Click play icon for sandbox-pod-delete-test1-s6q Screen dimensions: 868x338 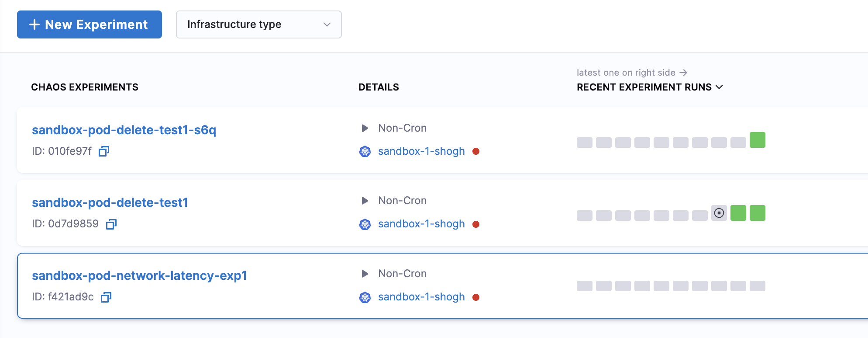pos(365,128)
